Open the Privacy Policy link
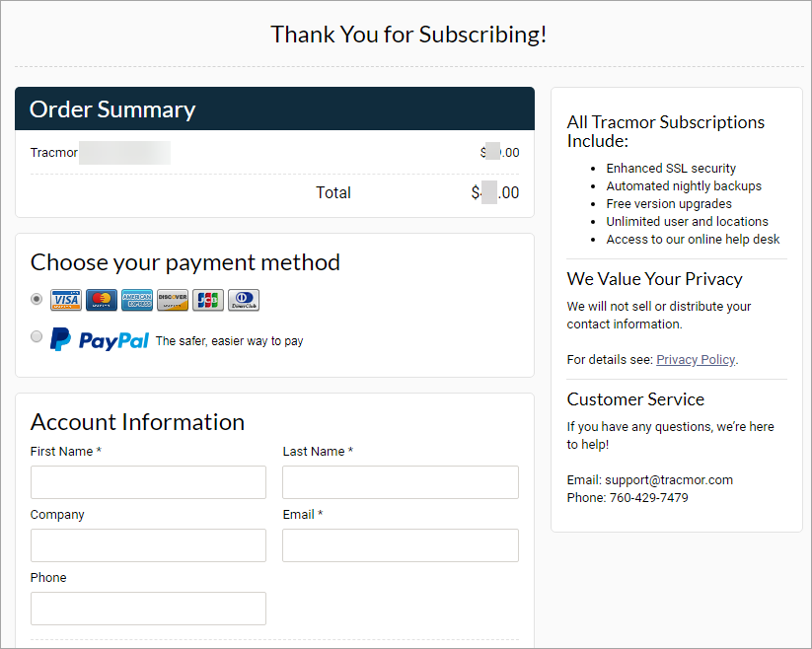The image size is (812, 649). click(696, 360)
